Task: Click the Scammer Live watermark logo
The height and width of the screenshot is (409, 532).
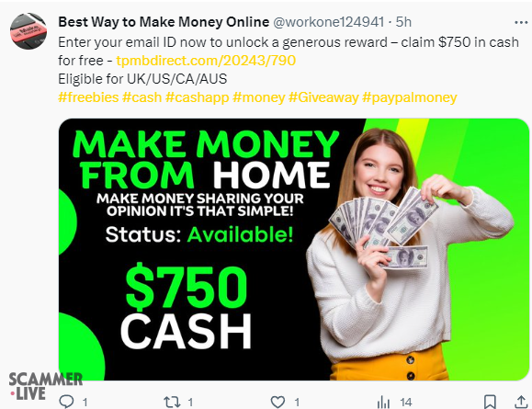Action: 45,386
